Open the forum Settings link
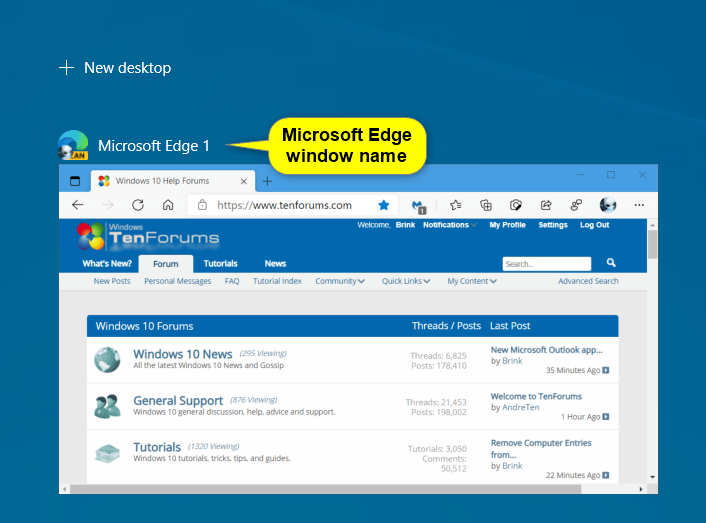 coord(553,225)
